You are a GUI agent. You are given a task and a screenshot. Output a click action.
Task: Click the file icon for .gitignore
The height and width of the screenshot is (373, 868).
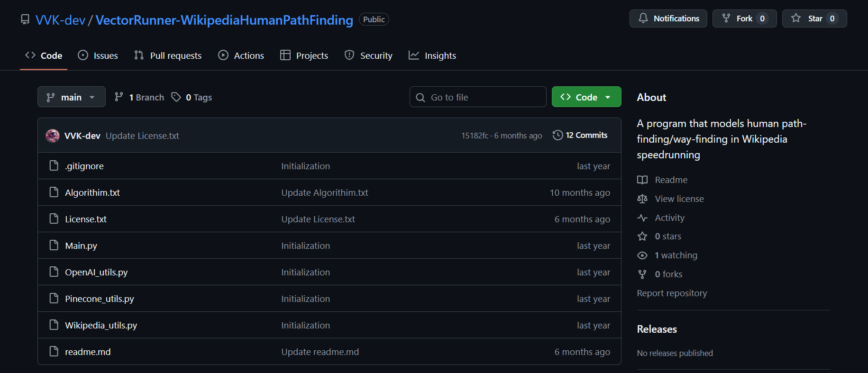[x=54, y=166]
